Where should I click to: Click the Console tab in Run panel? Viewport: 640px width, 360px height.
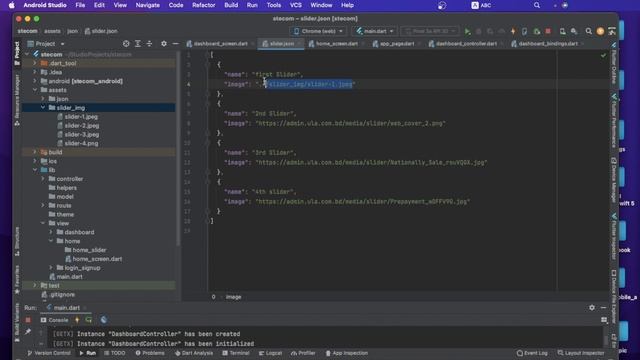pos(54,320)
